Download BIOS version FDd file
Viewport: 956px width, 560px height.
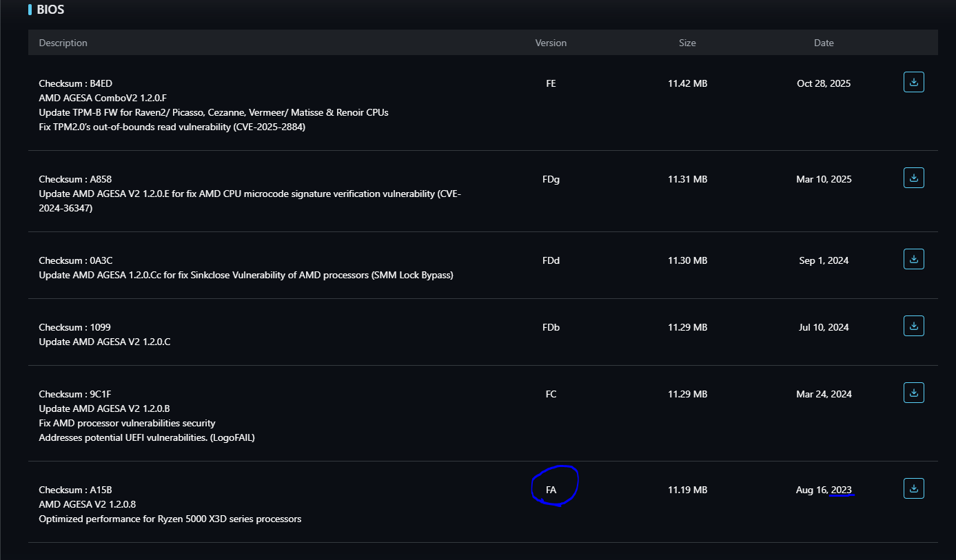click(x=913, y=259)
